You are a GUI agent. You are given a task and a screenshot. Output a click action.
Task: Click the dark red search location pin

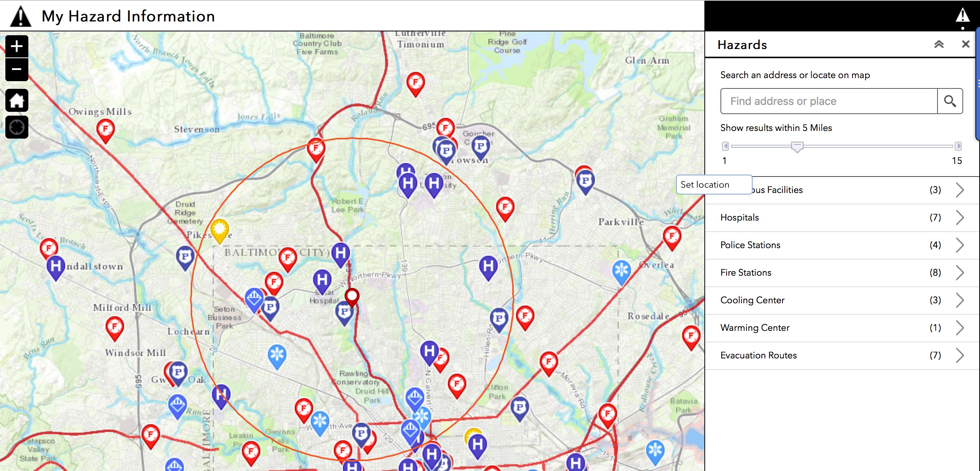[352, 296]
